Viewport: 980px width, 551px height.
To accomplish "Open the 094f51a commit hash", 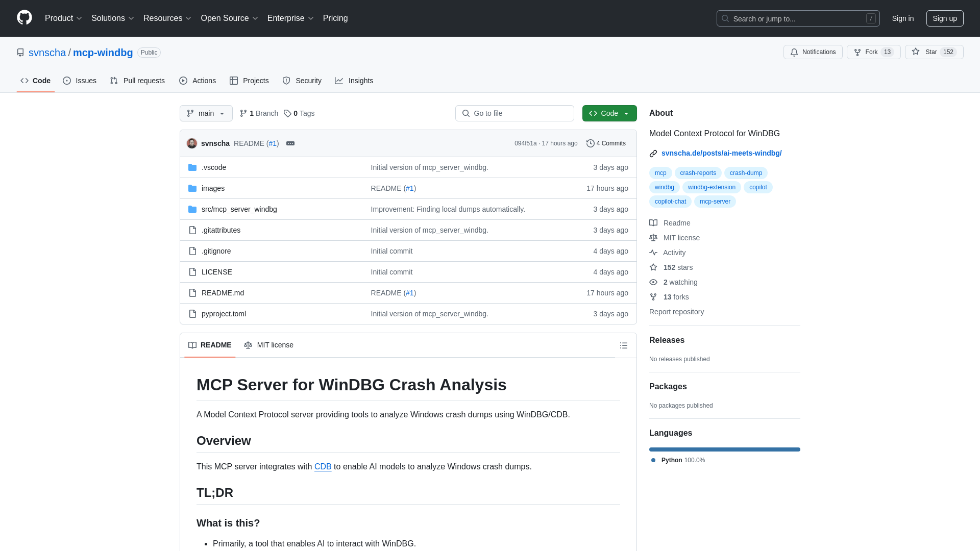I will [525, 143].
